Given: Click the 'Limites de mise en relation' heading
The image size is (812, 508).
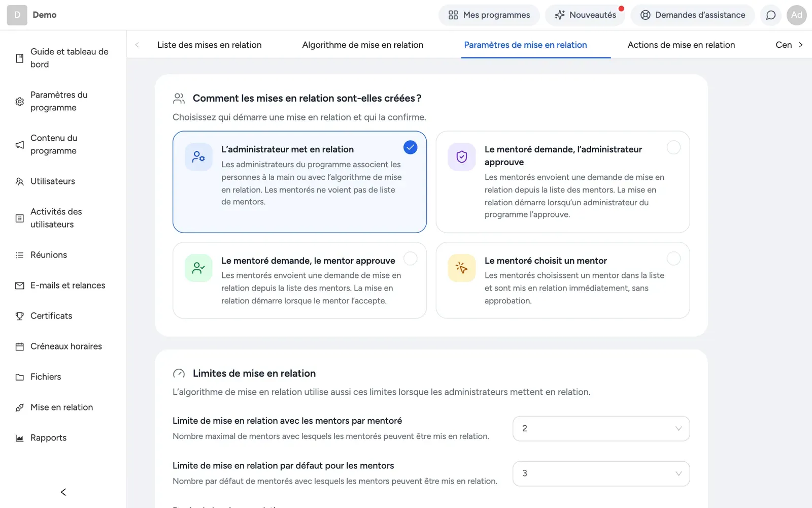Looking at the screenshot, I should 254,373.
